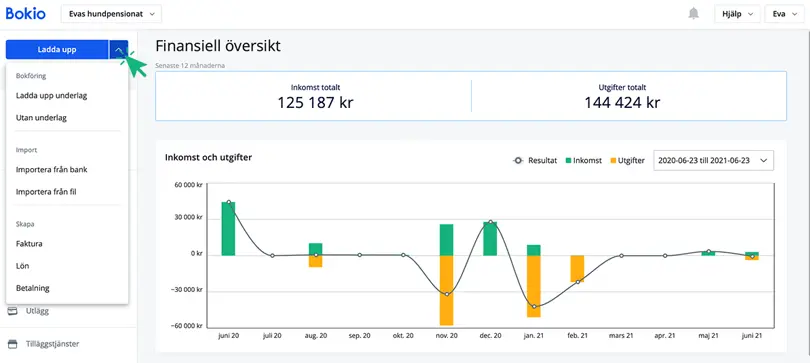
Task: Select Faktura under Skapa
Action: pyautogui.click(x=29, y=244)
